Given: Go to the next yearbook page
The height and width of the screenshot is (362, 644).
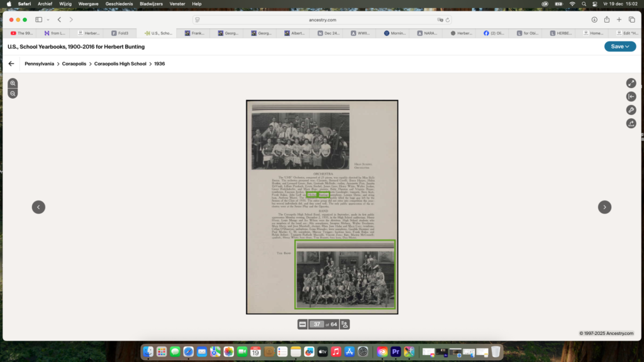Looking at the screenshot, I should (x=604, y=207).
